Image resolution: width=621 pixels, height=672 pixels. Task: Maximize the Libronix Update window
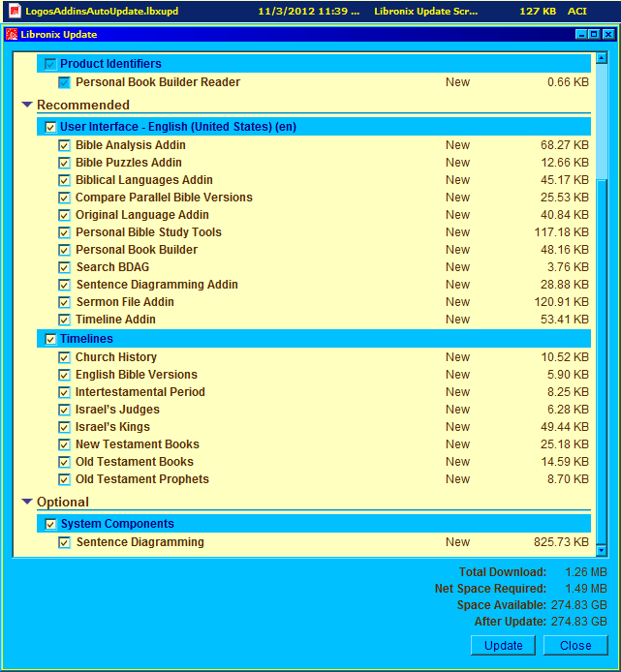click(x=595, y=34)
